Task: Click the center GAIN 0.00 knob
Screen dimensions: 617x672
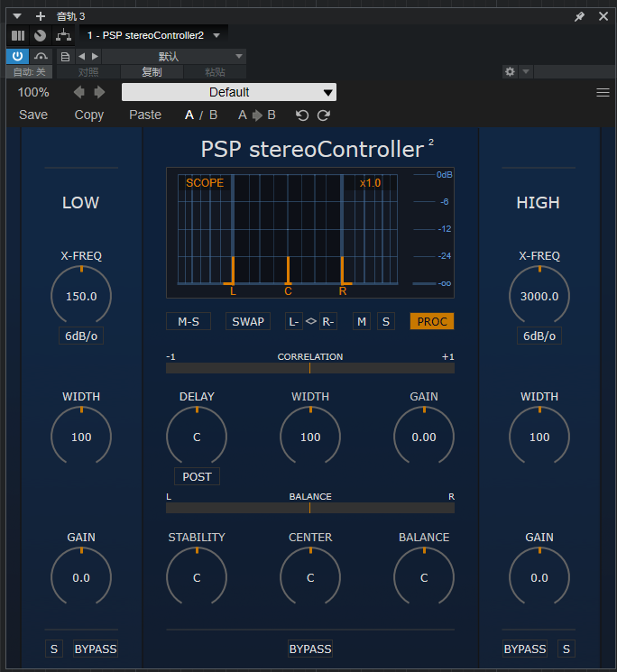Action: pyautogui.click(x=424, y=437)
